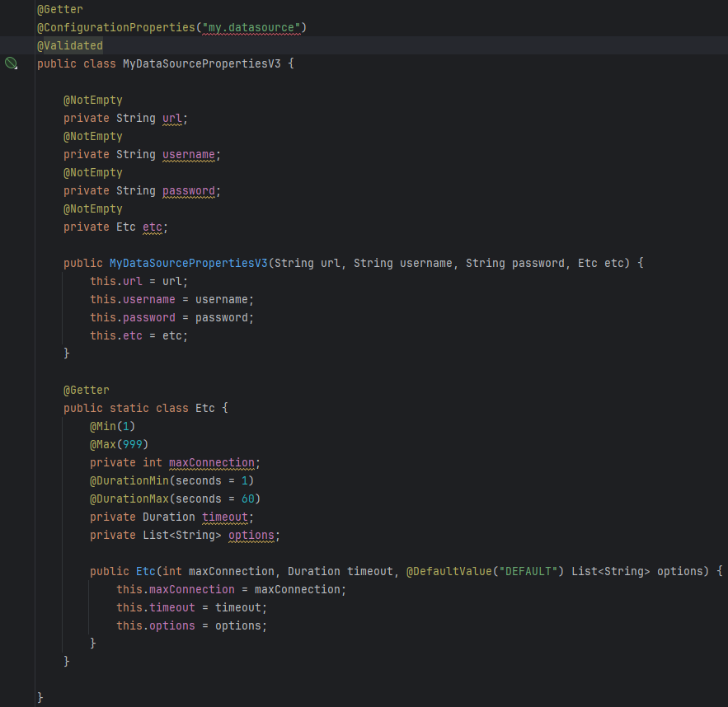This screenshot has width=728, height=707.
Task: Click @DurationMax(seconds = 60) annotation
Action: (175, 499)
